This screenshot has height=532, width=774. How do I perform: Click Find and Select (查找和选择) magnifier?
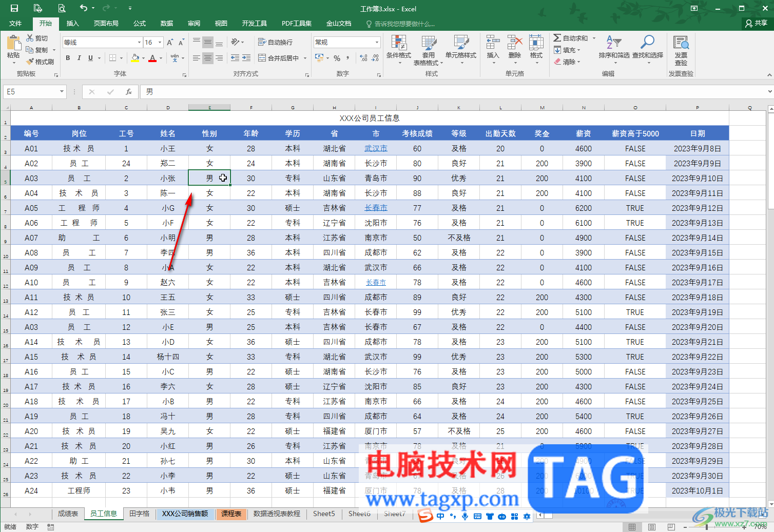pos(648,50)
